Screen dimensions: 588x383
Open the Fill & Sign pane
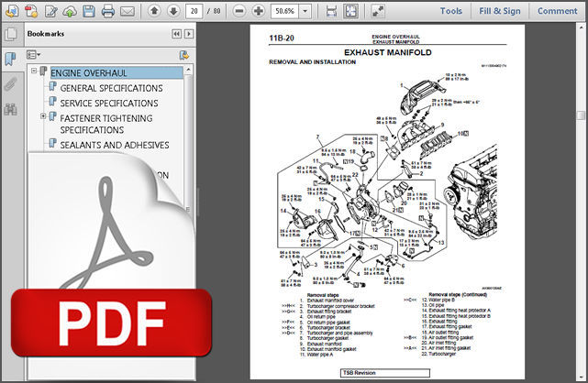click(500, 11)
